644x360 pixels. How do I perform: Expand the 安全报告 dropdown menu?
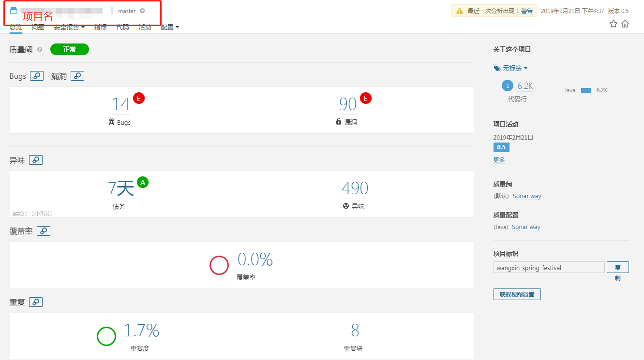[70, 28]
